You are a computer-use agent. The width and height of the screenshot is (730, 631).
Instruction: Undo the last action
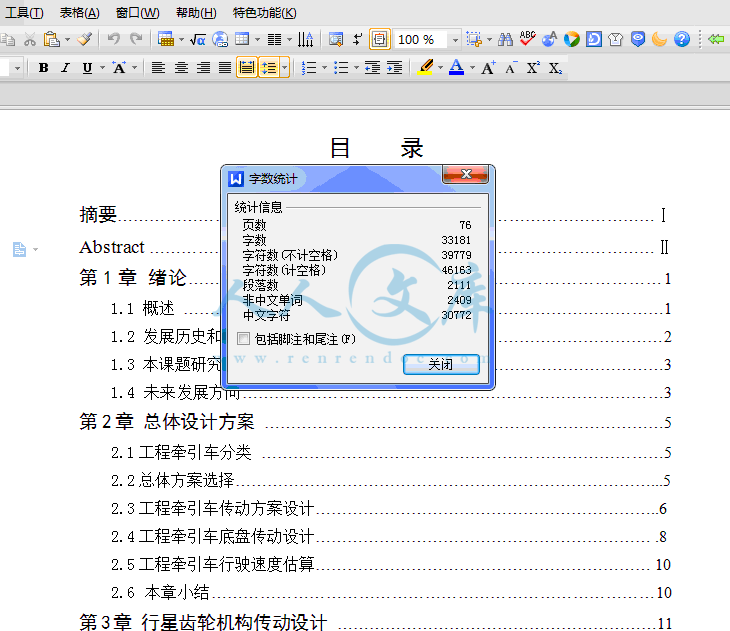[x=114, y=39]
